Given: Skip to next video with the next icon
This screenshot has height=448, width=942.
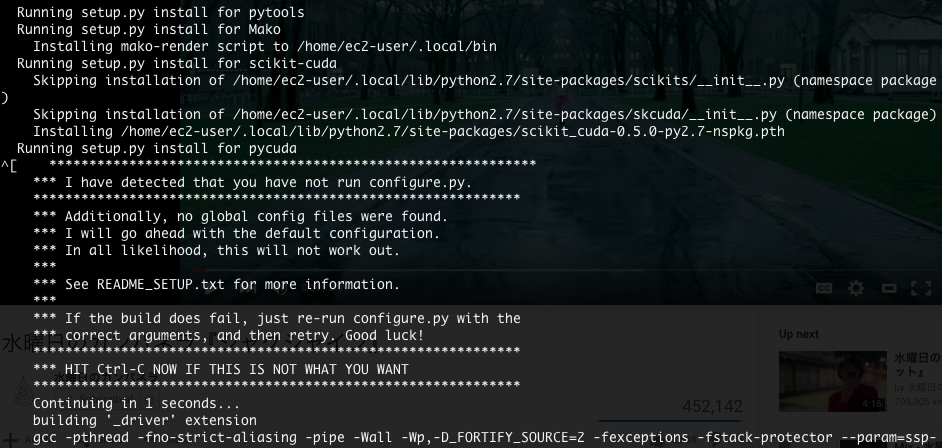Looking at the screenshot, I should (246, 289).
